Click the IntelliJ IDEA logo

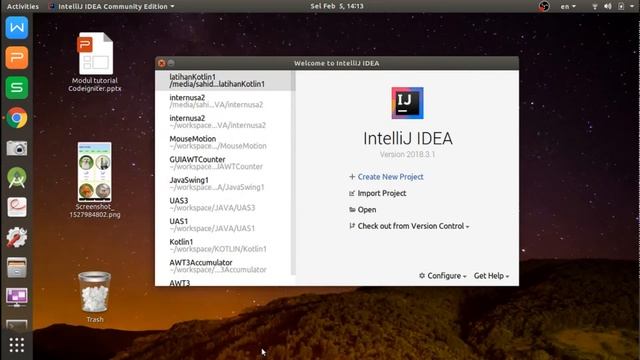407,103
